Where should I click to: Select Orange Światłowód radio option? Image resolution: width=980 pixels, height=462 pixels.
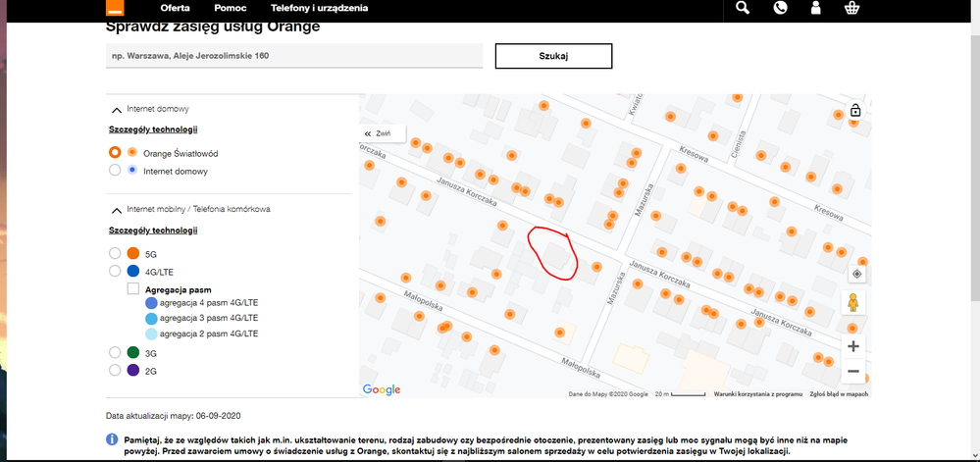pos(115,153)
